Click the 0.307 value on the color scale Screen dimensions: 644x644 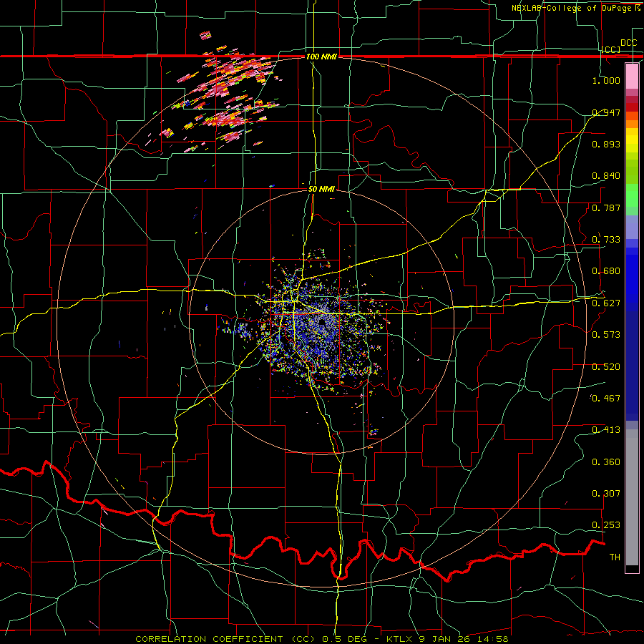pyautogui.click(x=606, y=494)
